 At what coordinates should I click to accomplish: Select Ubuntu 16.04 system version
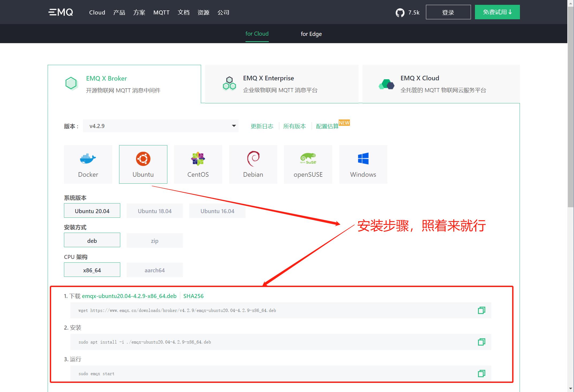[217, 211]
